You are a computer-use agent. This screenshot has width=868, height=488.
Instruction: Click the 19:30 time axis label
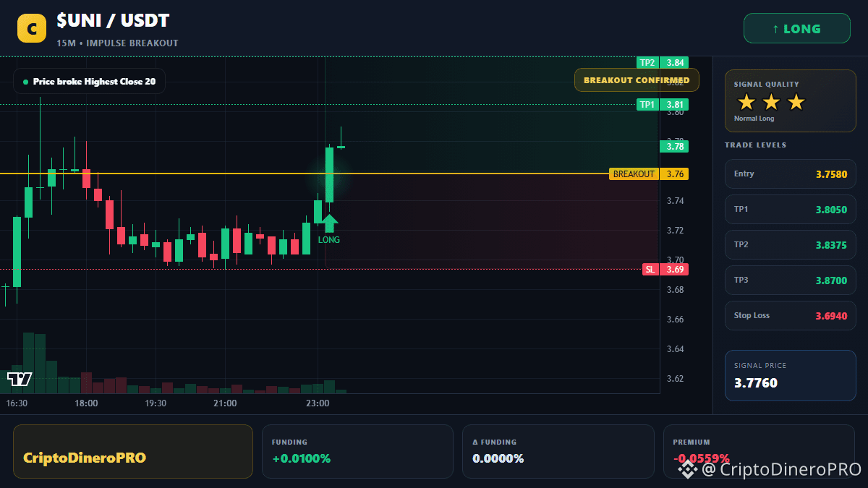[156, 403]
